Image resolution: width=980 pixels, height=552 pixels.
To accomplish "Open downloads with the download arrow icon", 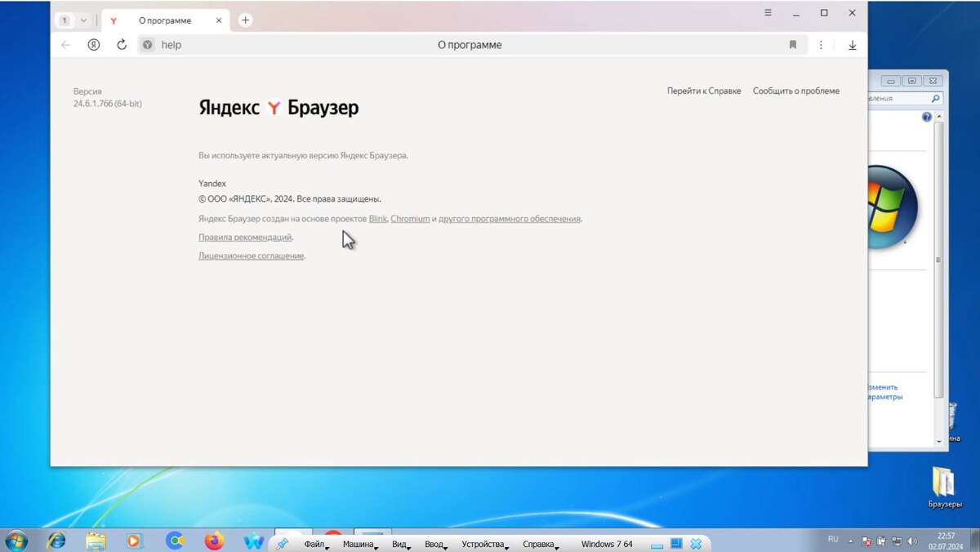I will 853,46.
